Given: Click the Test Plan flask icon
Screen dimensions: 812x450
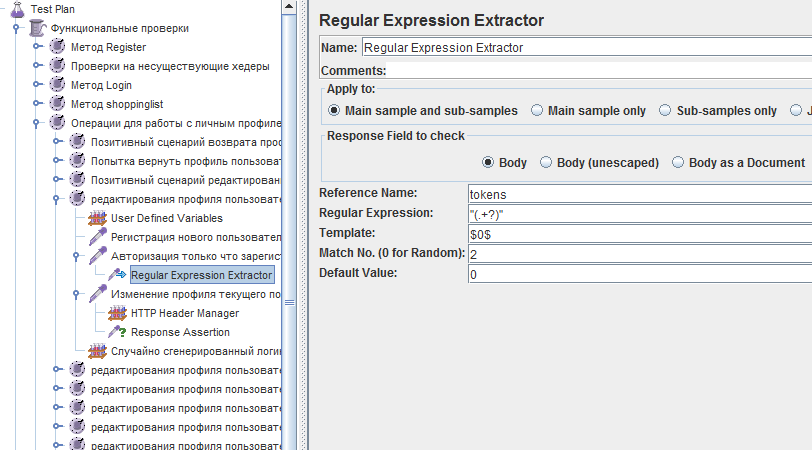Looking at the screenshot, I should (x=17, y=9).
